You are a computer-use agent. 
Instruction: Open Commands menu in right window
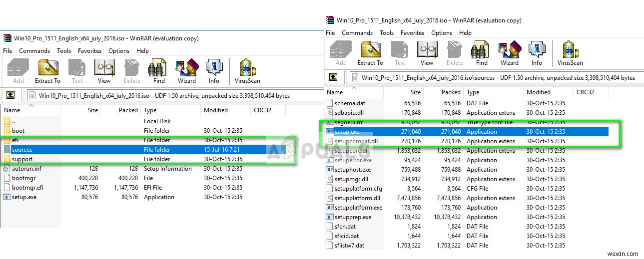(x=357, y=33)
